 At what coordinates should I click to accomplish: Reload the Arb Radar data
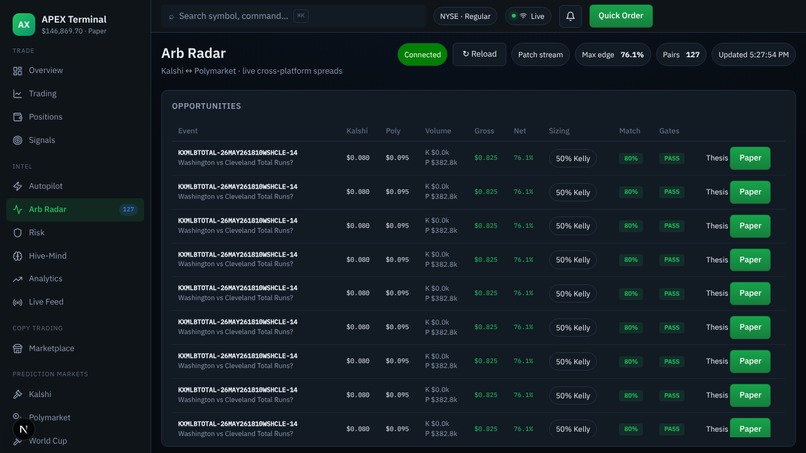(479, 54)
